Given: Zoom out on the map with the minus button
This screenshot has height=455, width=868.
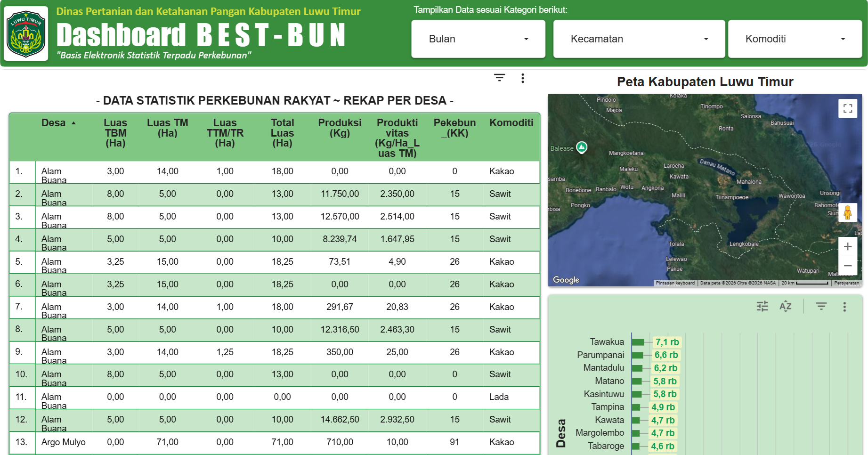Looking at the screenshot, I should pos(848,266).
